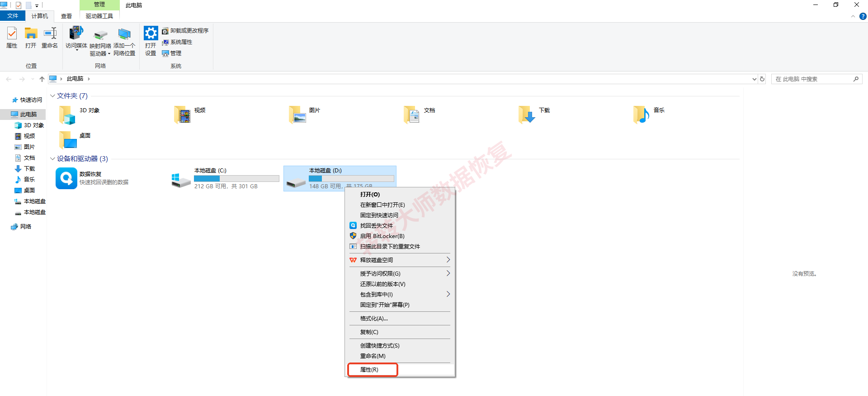This screenshot has width=868, height=396.
Task: Click the help question mark icon
Action: pyautogui.click(x=863, y=16)
